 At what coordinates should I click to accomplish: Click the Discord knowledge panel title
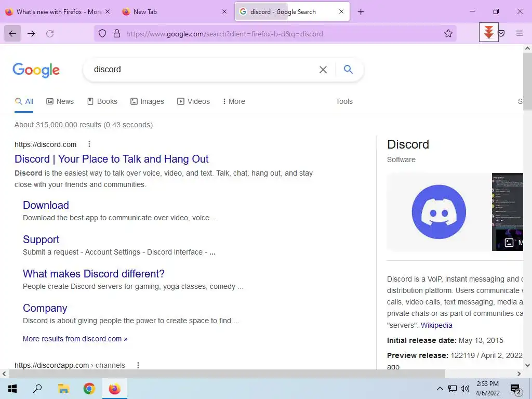tap(408, 144)
